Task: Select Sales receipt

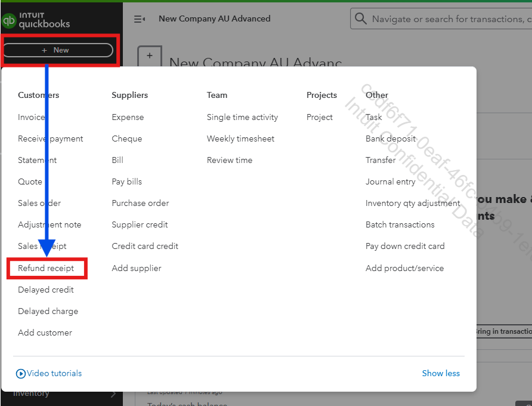Action: click(x=42, y=246)
